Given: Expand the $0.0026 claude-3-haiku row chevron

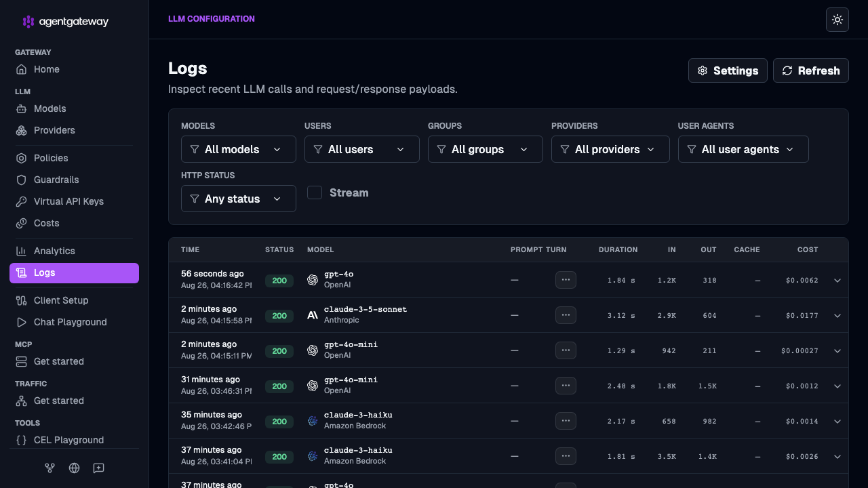Looking at the screenshot, I should click(x=837, y=457).
